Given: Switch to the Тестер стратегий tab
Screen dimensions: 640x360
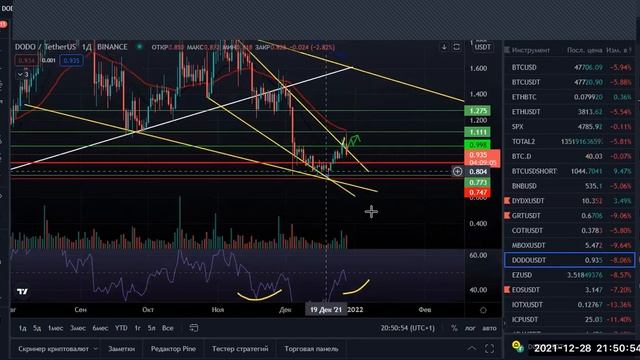Looking at the screenshot, I should [x=240, y=349].
